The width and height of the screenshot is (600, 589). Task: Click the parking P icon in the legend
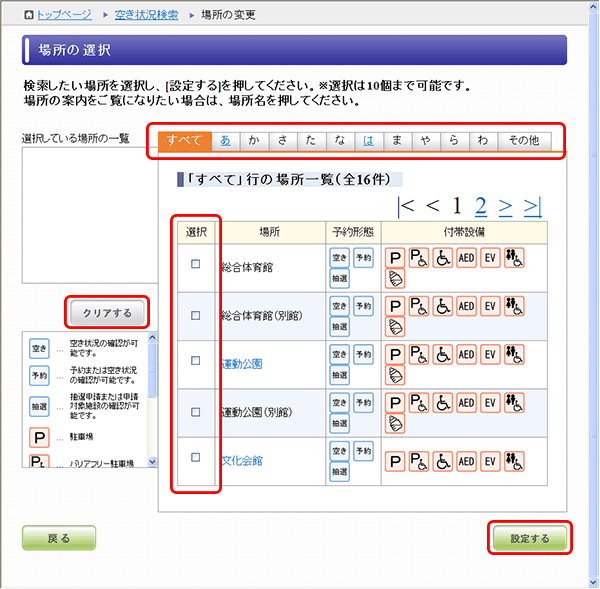[x=39, y=437]
